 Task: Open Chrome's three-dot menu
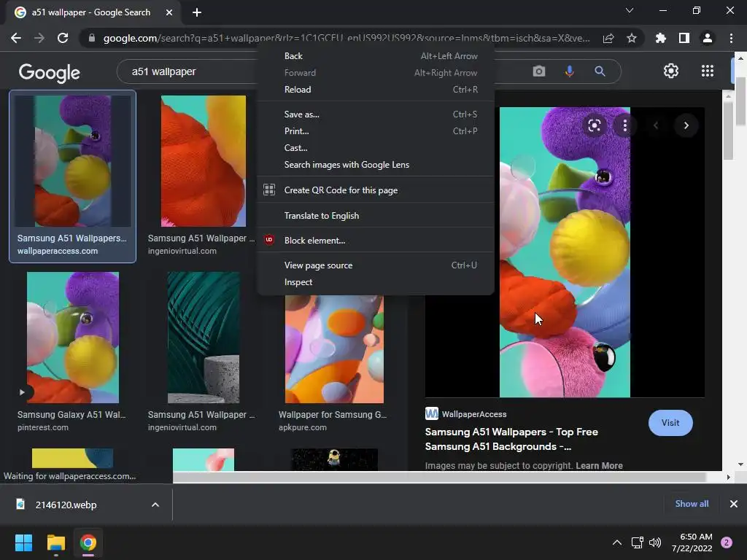[731, 38]
